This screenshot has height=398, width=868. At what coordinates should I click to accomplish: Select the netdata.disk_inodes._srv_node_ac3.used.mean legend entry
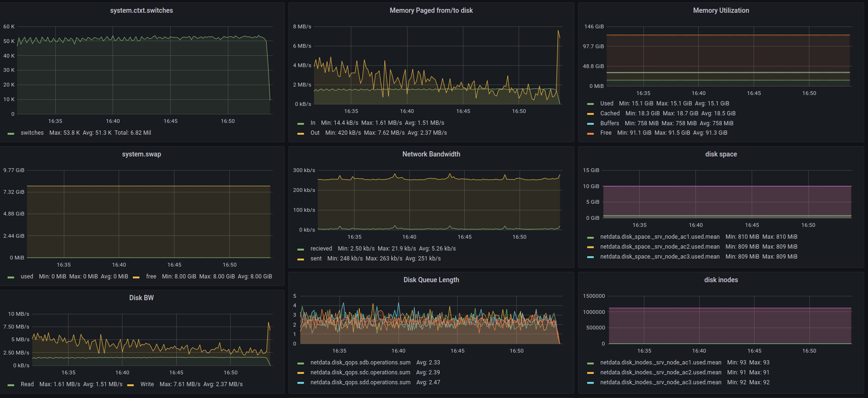point(660,382)
